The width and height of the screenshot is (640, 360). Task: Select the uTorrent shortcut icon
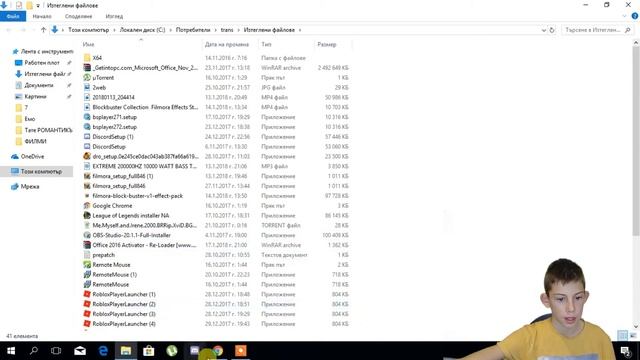(87, 78)
